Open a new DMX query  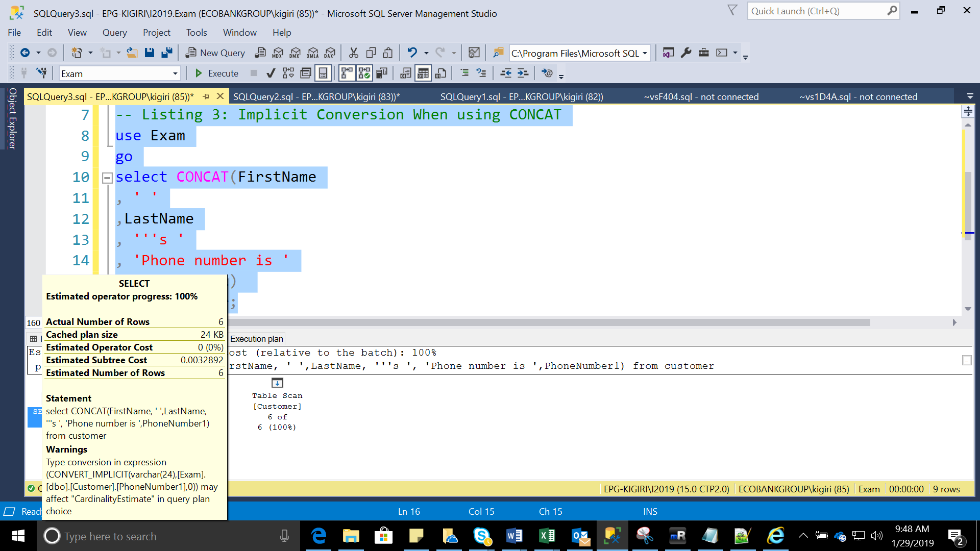click(295, 53)
